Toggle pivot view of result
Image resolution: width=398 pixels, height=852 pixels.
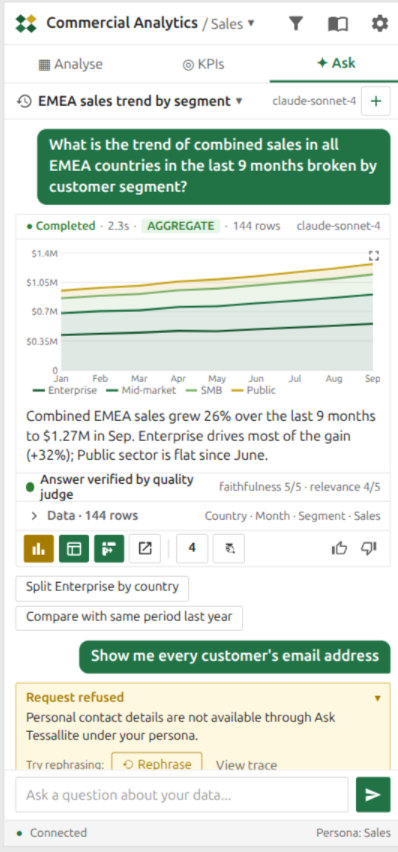109,549
